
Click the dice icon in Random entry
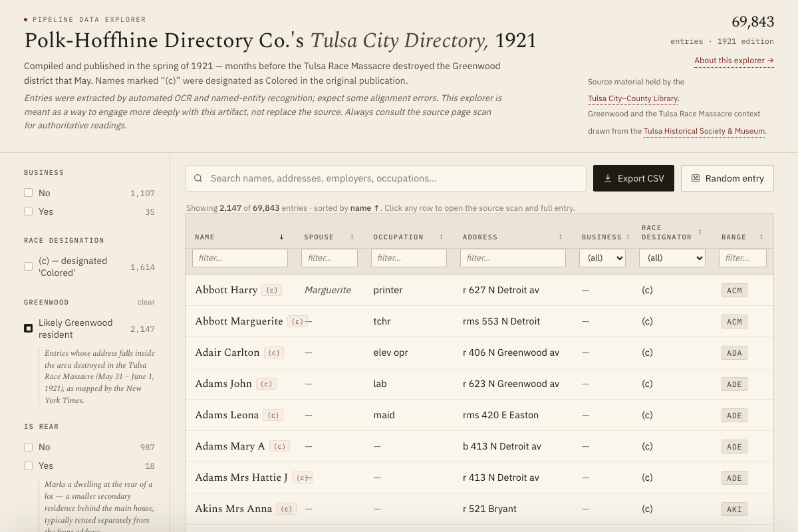pyautogui.click(x=696, y=178)
